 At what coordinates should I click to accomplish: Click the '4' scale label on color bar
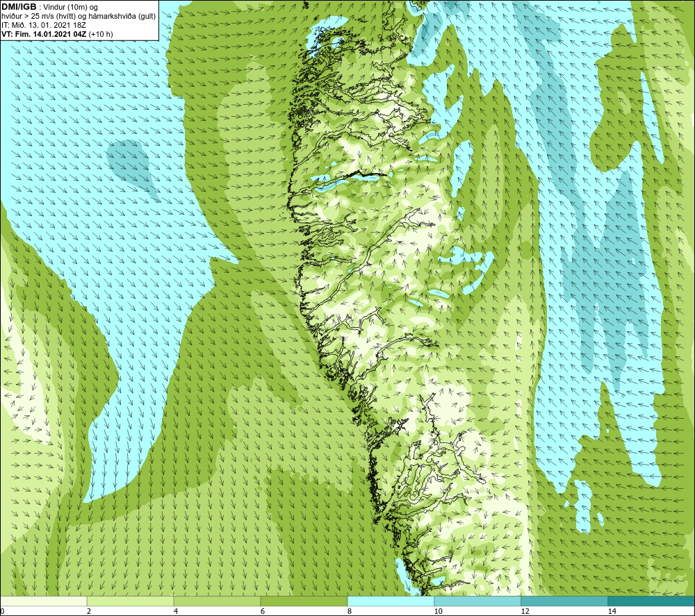(176, 611)
